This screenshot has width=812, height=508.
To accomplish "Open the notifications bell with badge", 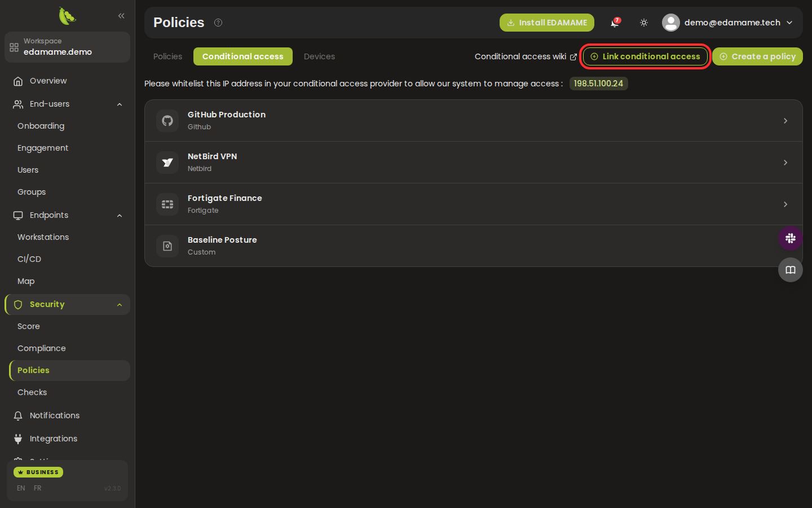I will (615, 23).
